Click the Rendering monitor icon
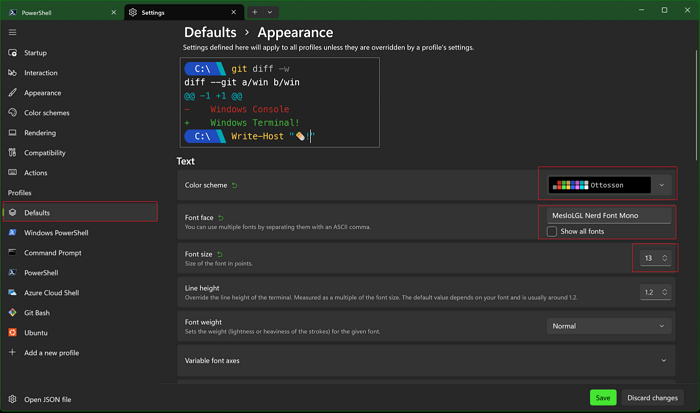Screen dimensions: 700x413 (x=12, y=133)
